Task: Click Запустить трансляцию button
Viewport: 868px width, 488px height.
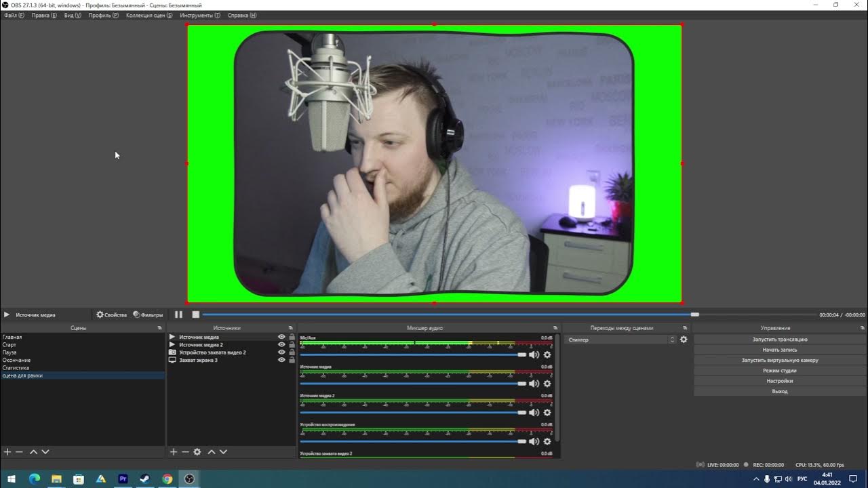Action: tap(780, 339)
